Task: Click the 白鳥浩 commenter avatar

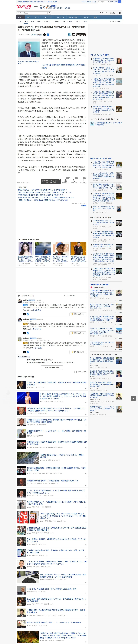Action: tap(20, 301)
